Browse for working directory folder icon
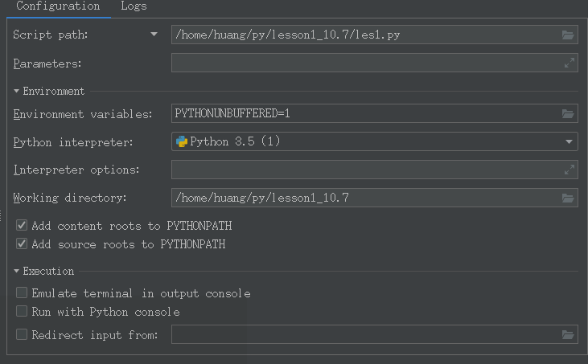588x364 pixels. 568,198
